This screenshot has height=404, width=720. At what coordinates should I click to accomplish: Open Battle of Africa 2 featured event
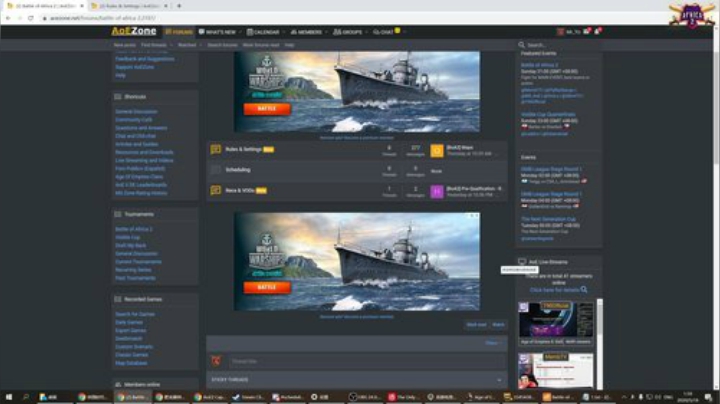539,66
